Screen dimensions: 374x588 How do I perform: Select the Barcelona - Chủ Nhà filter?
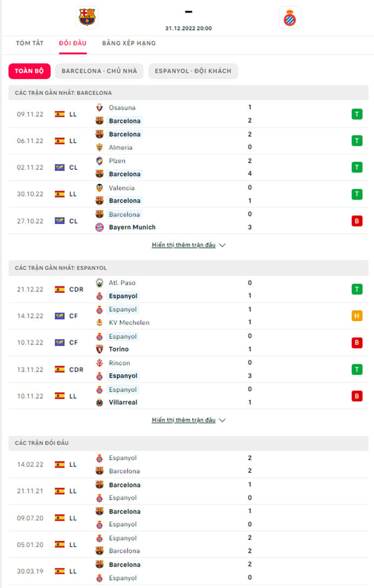(x=99, y=71)
